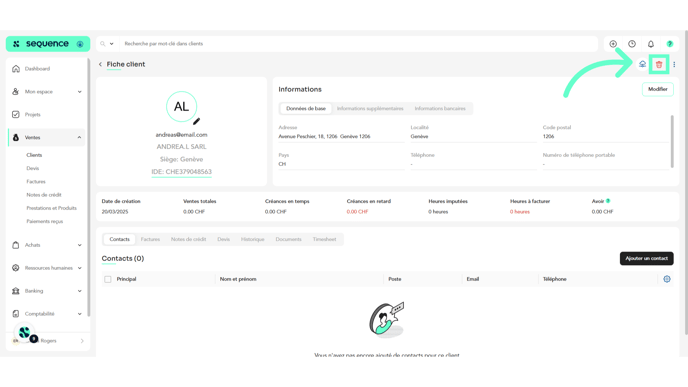Expand the Mon espace menu chevron
This screenshot has width=688, height=387.
point(79,92)
